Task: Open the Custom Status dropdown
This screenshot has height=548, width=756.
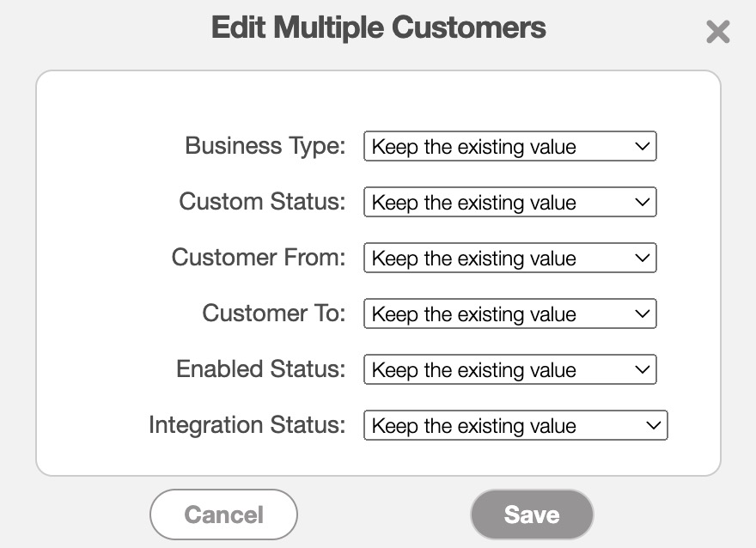Action: 509,203
